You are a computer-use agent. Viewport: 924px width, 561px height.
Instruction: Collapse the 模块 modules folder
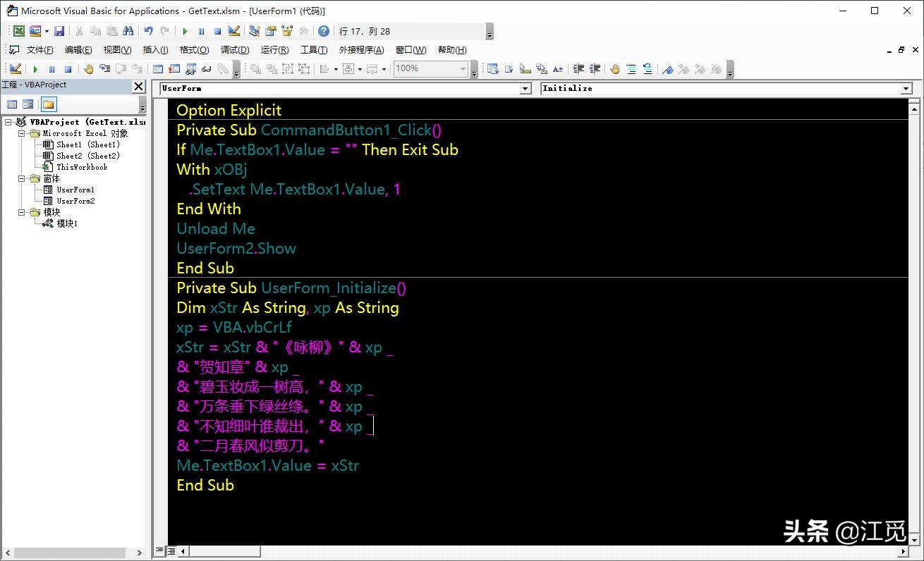coord(21,212)
